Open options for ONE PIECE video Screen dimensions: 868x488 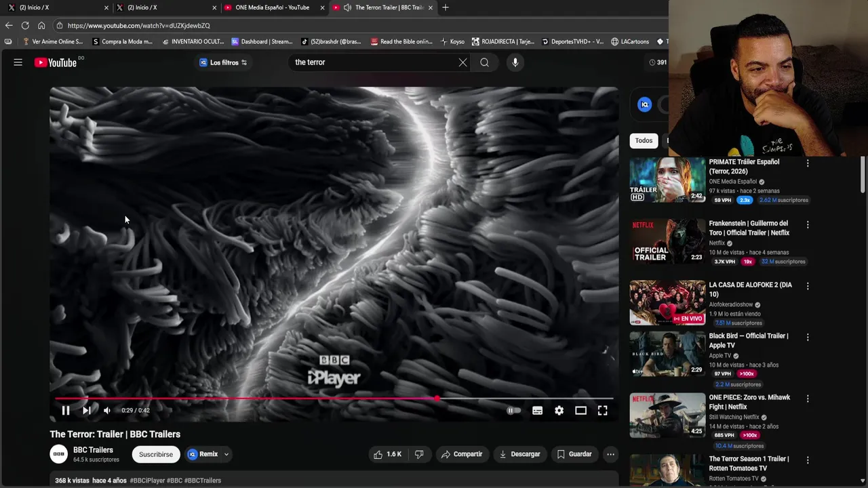coord(807,399)
